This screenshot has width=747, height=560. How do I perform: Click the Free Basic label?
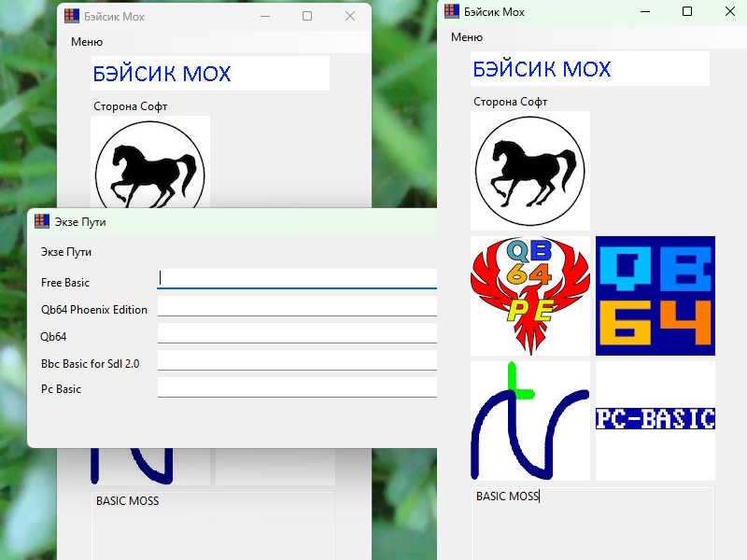(x=65, y=283)
